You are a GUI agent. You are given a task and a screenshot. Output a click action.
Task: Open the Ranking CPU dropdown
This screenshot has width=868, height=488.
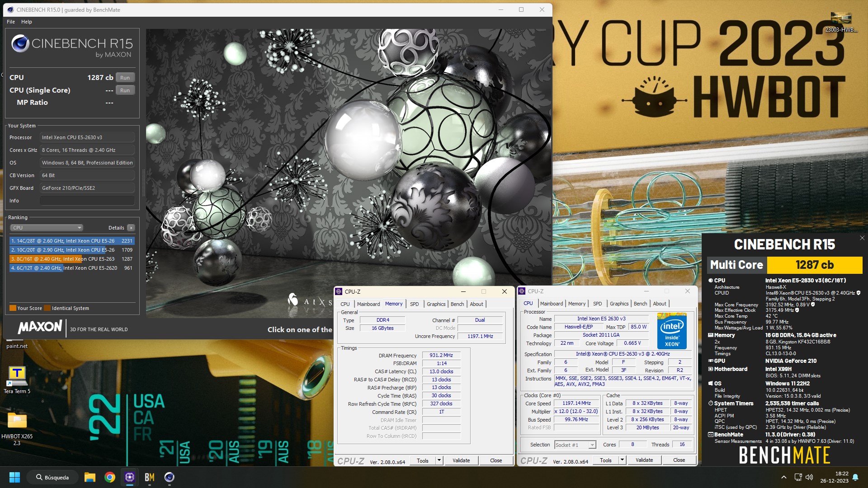(x=47, y=228)
